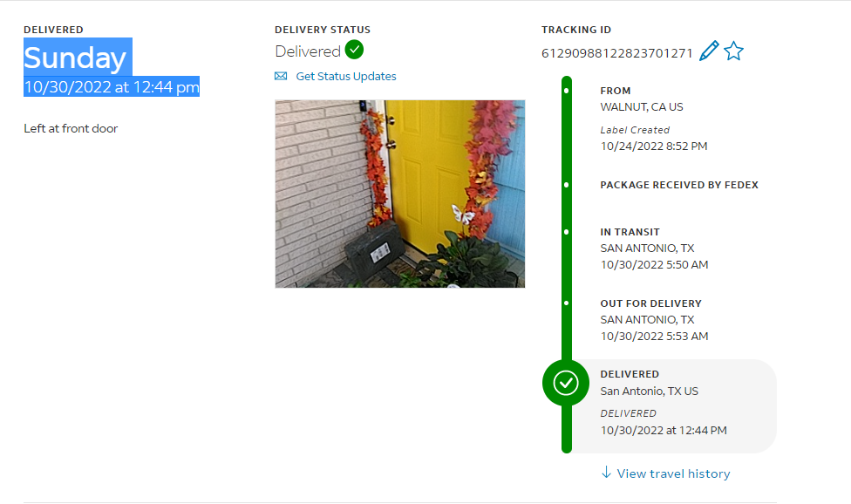The width and height of the screenshot is (851, 504).
Task: Click the Walnut, CA US origin text
Action: click(x=642, y=107)
